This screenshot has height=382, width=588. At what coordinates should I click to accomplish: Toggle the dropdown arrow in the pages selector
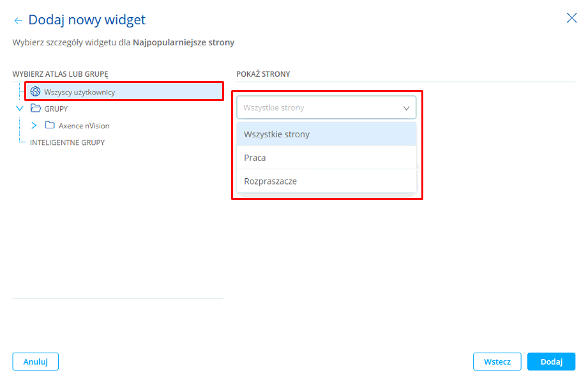click(406, 108)
